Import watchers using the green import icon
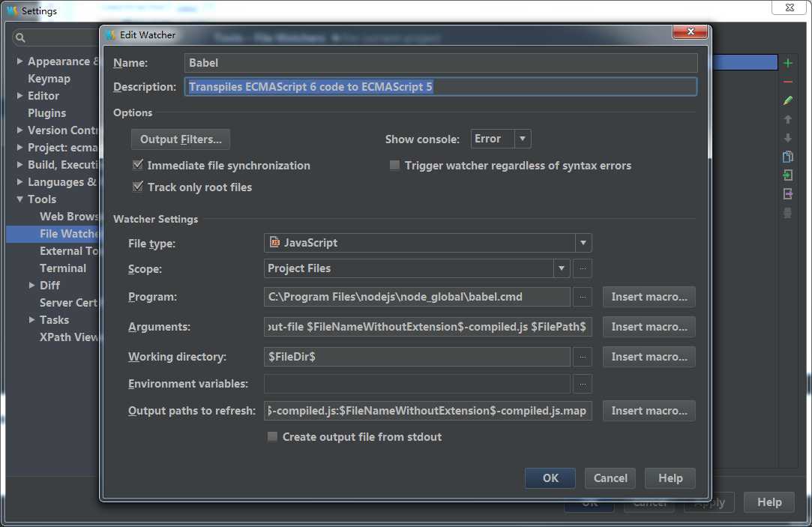 click(x=788, y=175)
